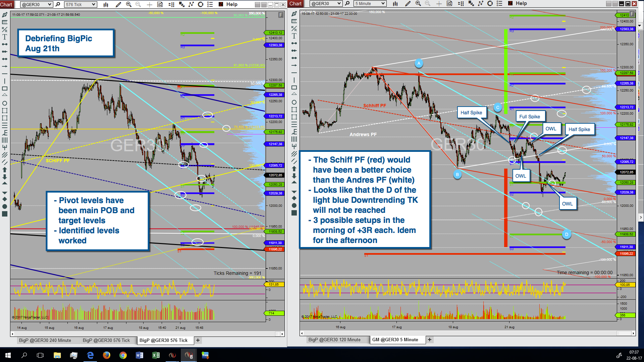Image resolution: width=644 pixels, height=362 pixels.
Task: Click the right chart horizontal scrollbar right arrow
Action: point(633,333)
